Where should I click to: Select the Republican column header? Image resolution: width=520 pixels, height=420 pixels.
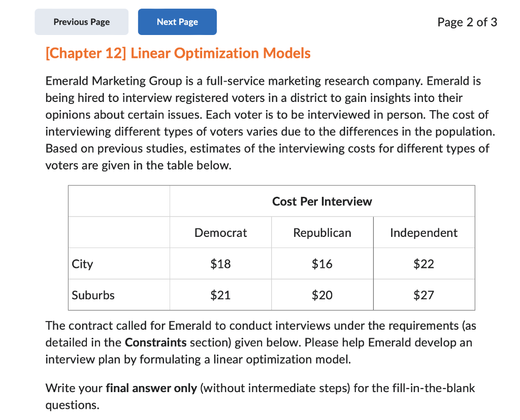click(322, 232)
